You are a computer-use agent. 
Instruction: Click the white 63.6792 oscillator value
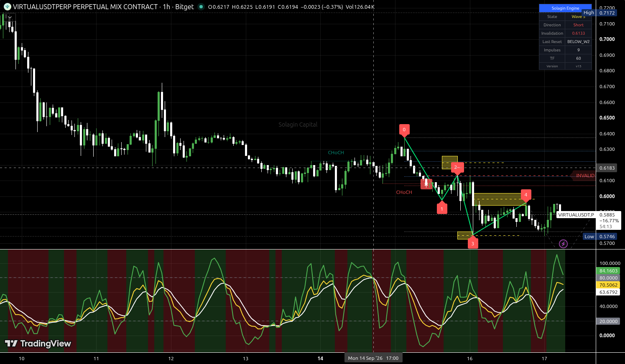coord(608,292)
